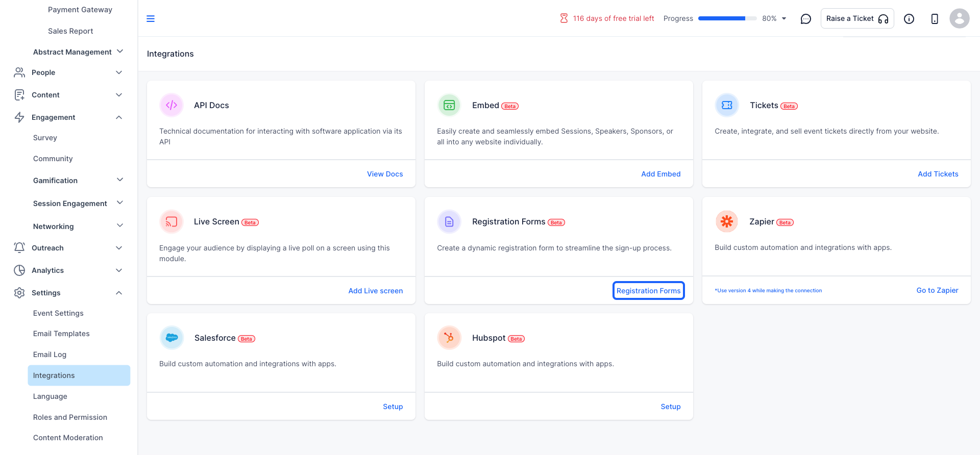Image resolution: width=980 pixels, height=455 pixels.
Task: Click the Tickets card ticket icon
Action: click(x=727, y=105)
